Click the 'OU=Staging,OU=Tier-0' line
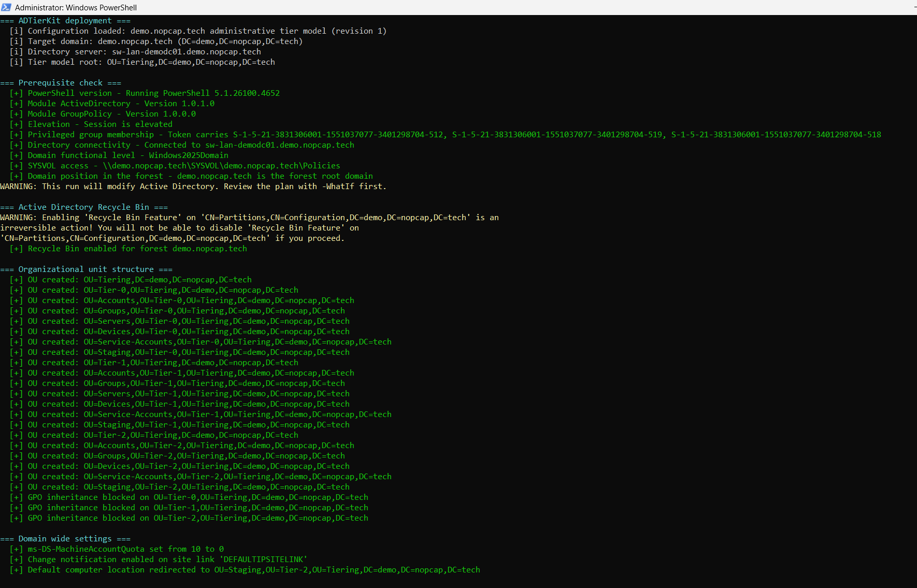Viewport: 917px width, 588px height. point(179,352)
